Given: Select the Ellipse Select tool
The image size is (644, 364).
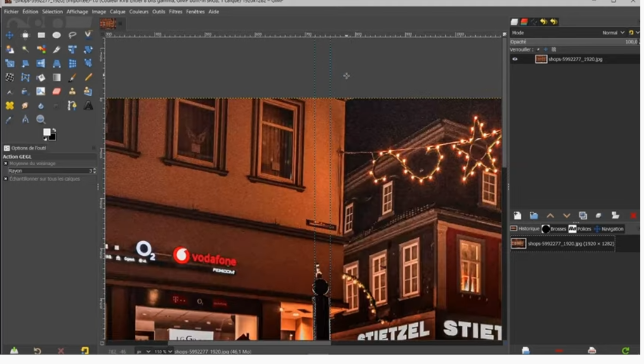Looking at the screenshot, I should [57, 35].
